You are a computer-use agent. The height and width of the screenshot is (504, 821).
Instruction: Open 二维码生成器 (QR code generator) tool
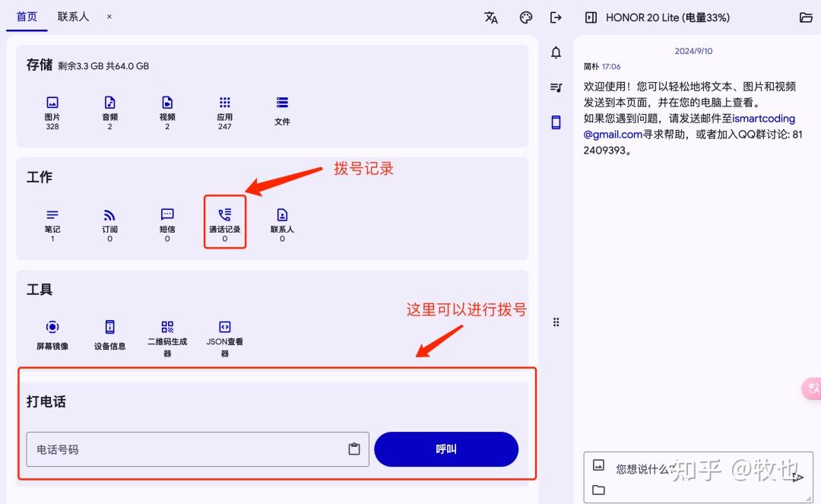coord(167,338)
